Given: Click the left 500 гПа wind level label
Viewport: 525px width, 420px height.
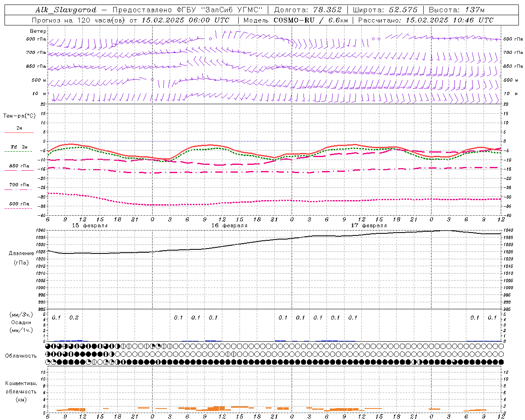Looking at the screenshot, I should coord(36,39).
